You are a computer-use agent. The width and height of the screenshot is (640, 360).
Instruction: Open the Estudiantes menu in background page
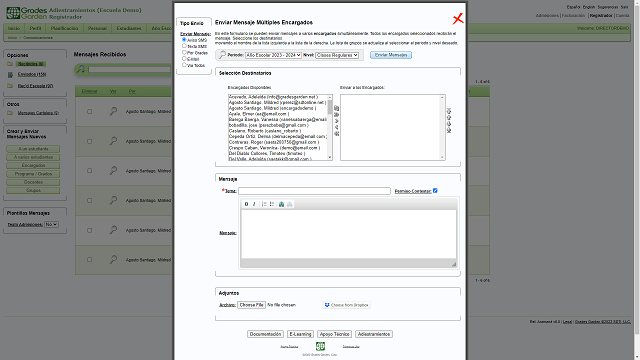(129, 28)
